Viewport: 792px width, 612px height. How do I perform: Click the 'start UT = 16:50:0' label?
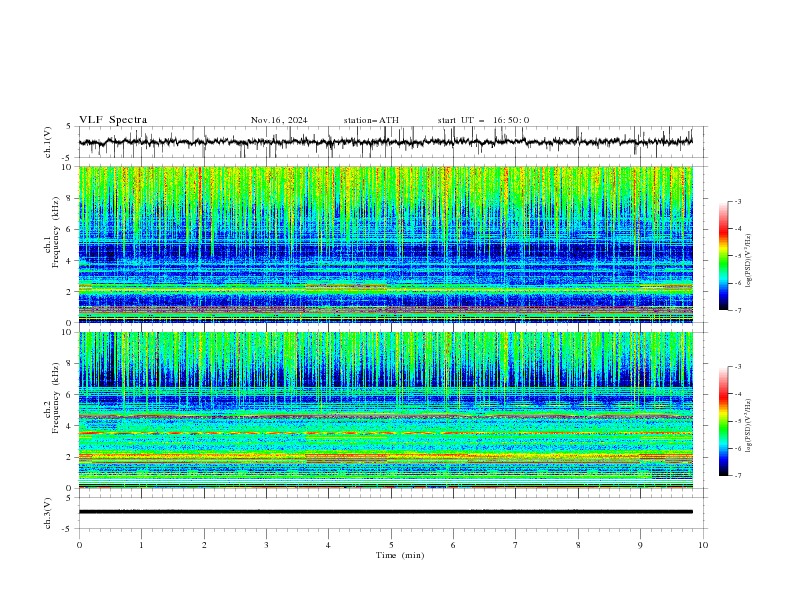point(483,120)
